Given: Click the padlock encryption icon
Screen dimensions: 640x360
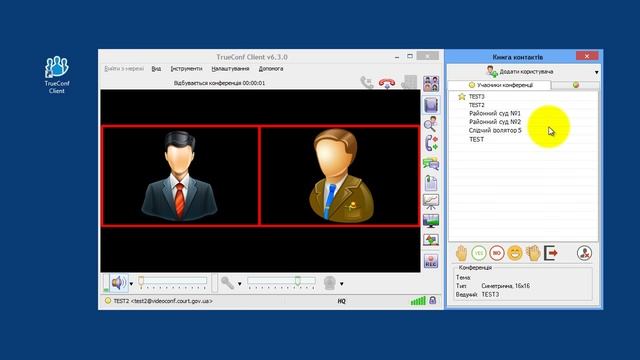Looking at the screenshot, I should point(433,301).
